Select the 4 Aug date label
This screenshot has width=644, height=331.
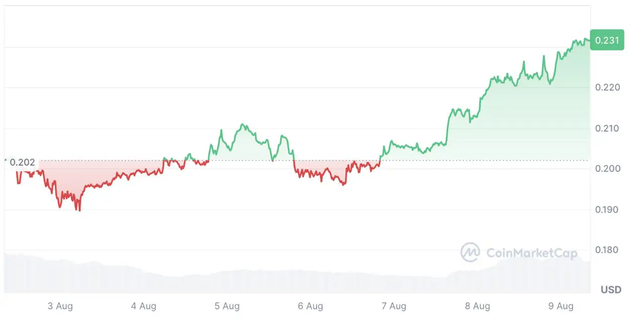[x=143, y=306]
